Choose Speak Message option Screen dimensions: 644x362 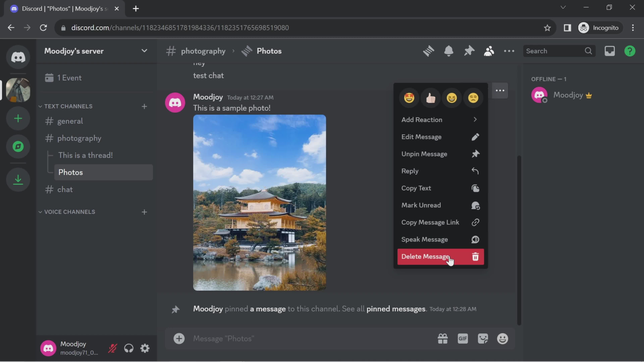point(441,240)
